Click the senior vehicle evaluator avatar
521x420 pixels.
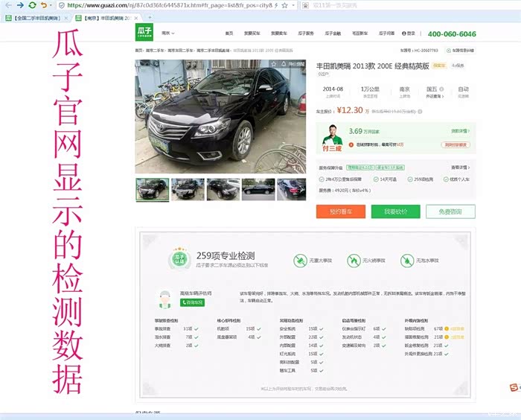[164, 299]
